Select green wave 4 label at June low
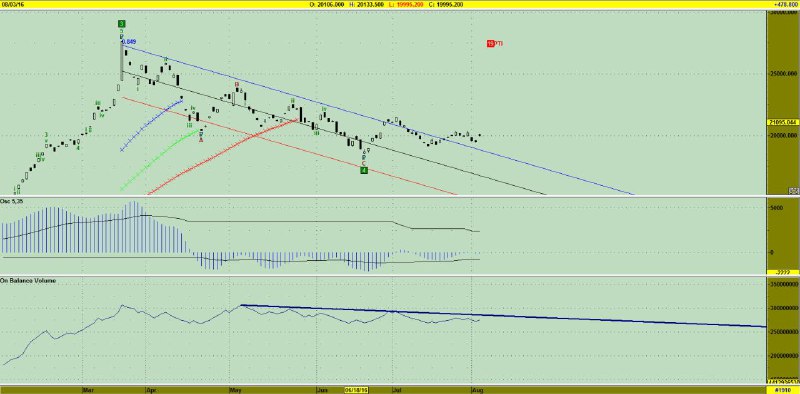This screenshot has height=394, width=800. (x=364, y=170)
